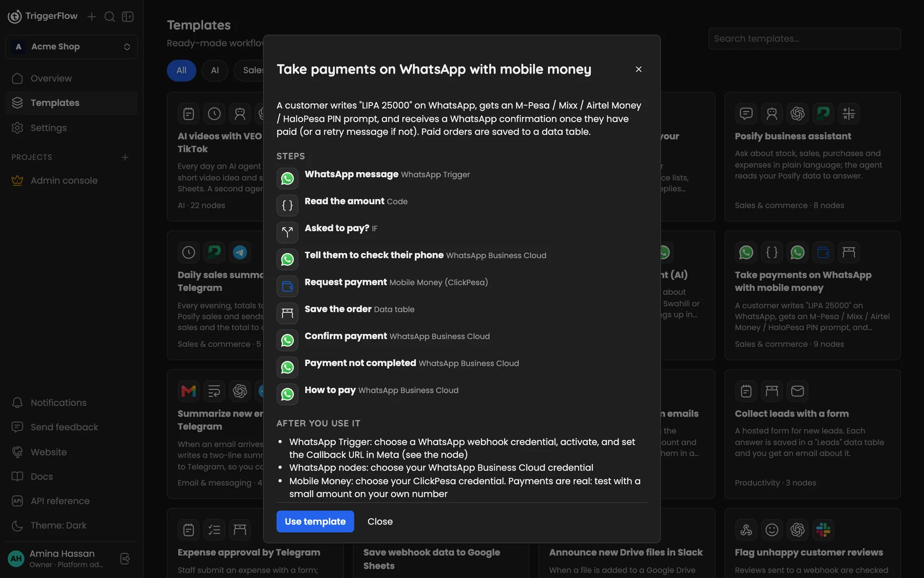Click the Slack icon on Flag unhappy reviews card
924x578 pixels.
click(823, 530)
